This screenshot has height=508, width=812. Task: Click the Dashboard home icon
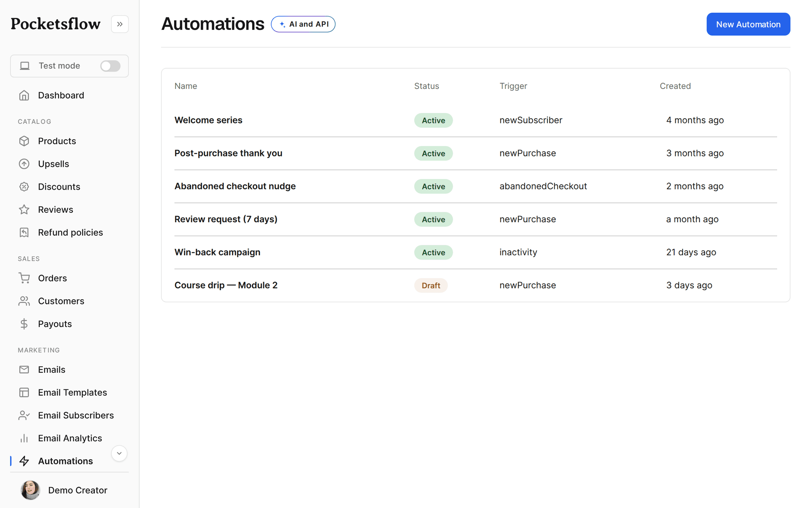point(24,95)
